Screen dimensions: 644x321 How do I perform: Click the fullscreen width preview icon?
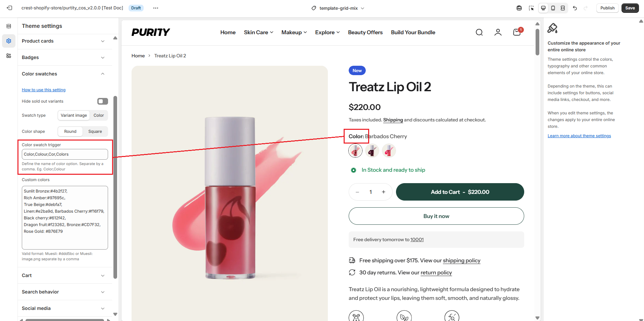pyautogui.click(x=563, y=8)
